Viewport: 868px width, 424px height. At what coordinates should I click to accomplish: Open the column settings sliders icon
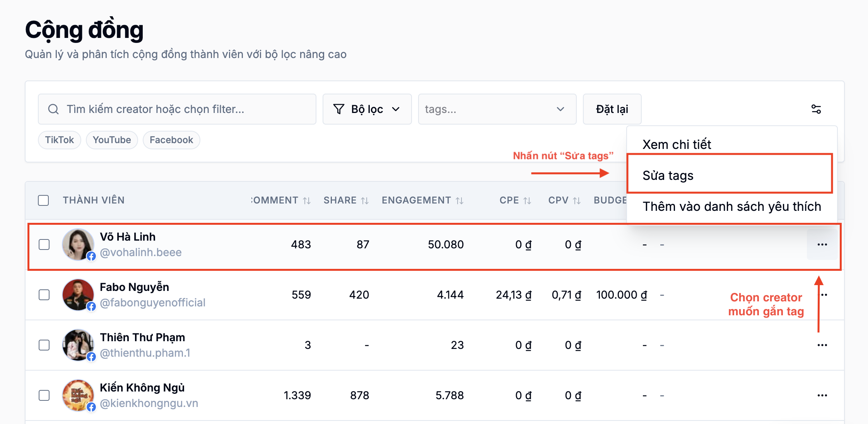tap(816, 109)
